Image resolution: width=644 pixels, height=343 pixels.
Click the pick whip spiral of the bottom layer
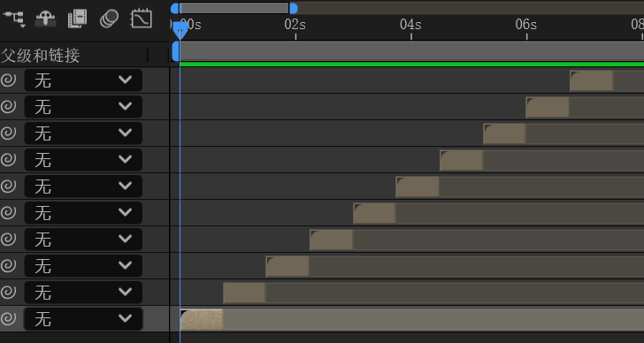(x=8, y=318)
